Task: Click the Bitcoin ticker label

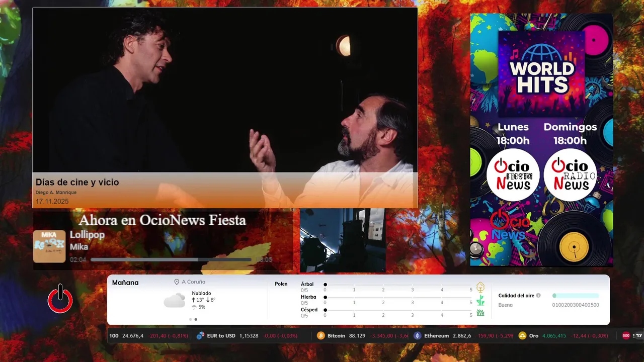Action: click(x=336, y=336)
